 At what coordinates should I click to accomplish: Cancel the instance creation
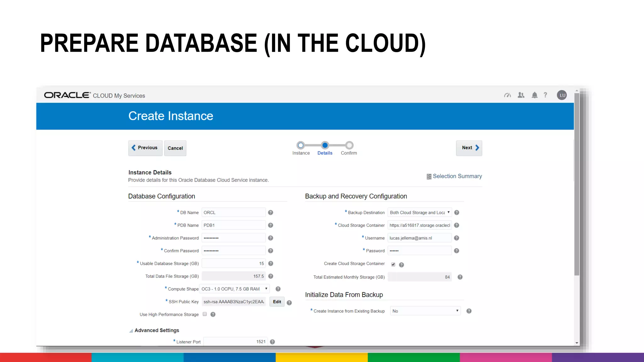click(175, 148)
